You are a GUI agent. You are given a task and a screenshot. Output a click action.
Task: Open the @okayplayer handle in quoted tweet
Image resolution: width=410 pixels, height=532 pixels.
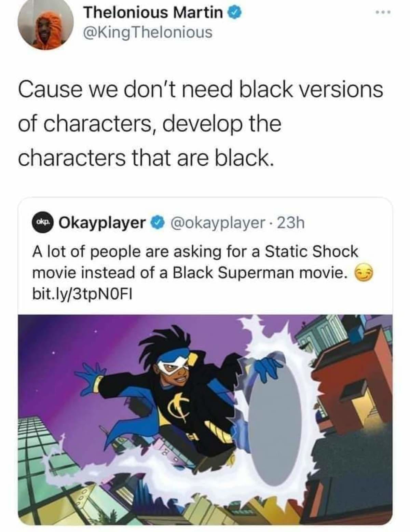(x=219, y=223)
